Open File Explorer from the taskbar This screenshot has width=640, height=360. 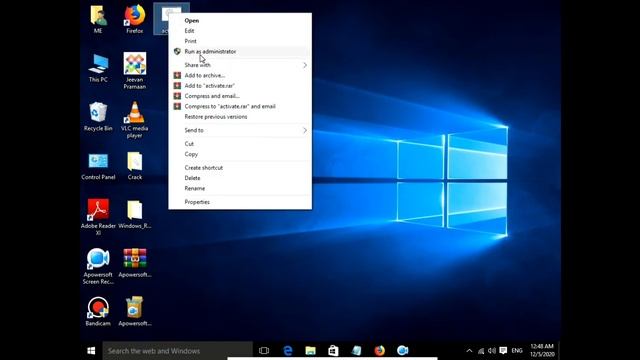(x=311, y=351)
